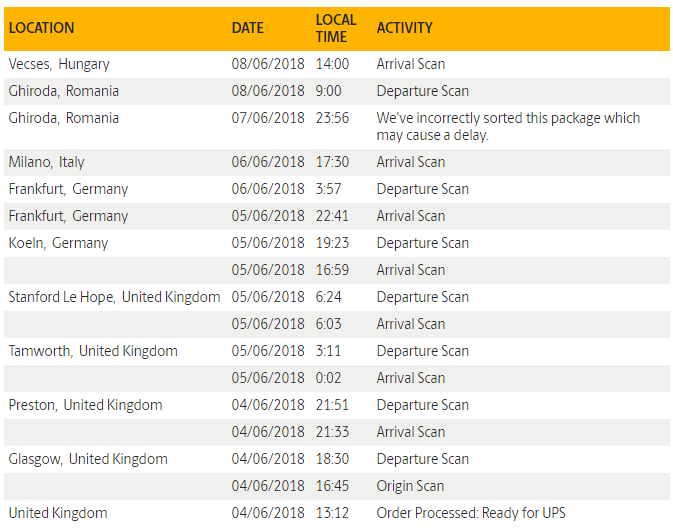Viewport: 673px width, 532px height.
Task: Click the 14:00 time in Vecses row
Action: tap(332, 64)
